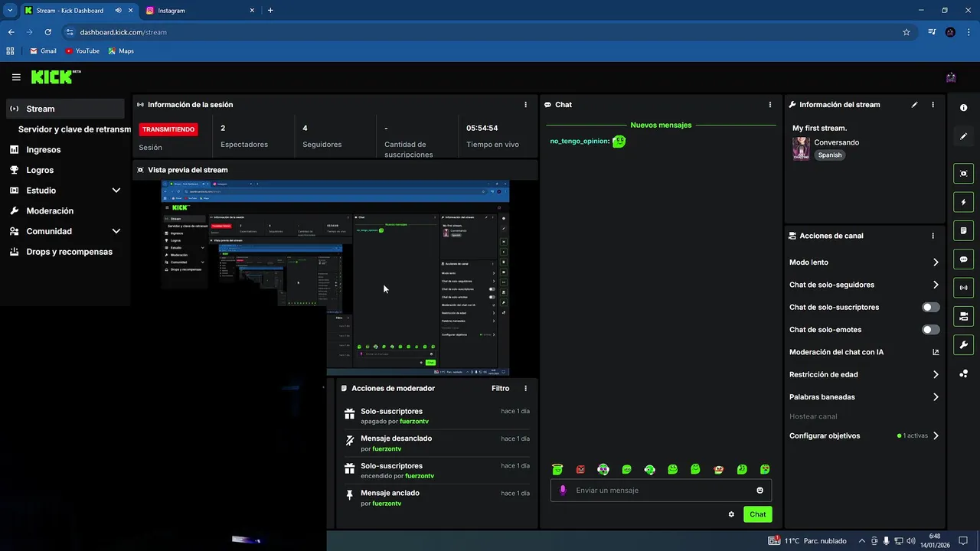Open the Maps bookmark
The width and height of the screenshot is (980, 551).
click(x=121, y=51)
